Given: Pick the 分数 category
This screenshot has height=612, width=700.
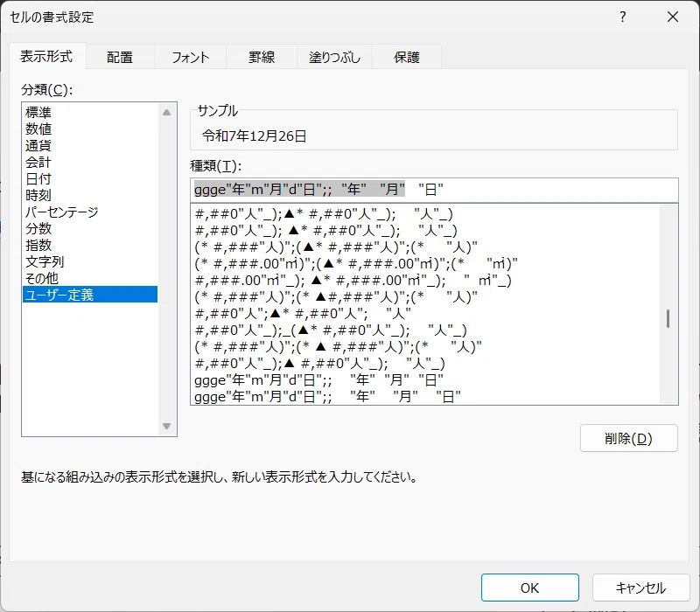Looking at the screenshot, I should [x=90, y=228].
